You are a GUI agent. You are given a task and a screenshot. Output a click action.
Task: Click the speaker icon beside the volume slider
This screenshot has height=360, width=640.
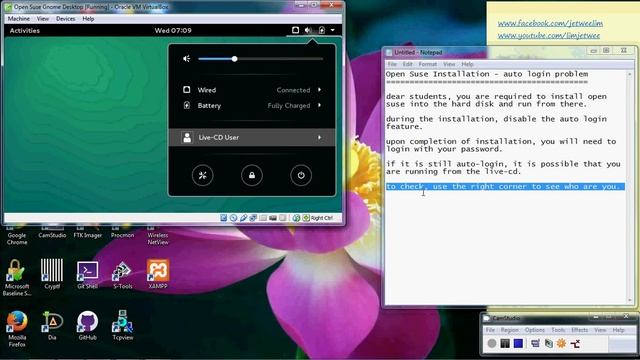tap(187, 59)
